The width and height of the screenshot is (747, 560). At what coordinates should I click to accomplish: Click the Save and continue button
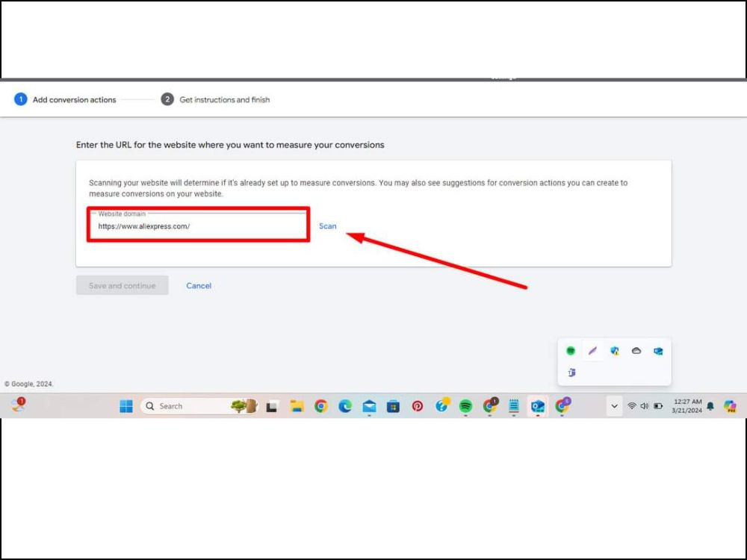coord(123,286)
